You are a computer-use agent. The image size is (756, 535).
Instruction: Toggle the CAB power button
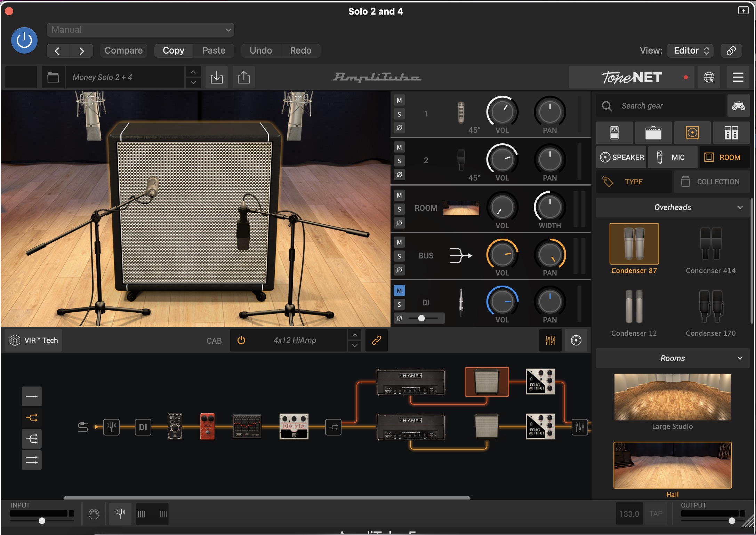coord(241,341)
